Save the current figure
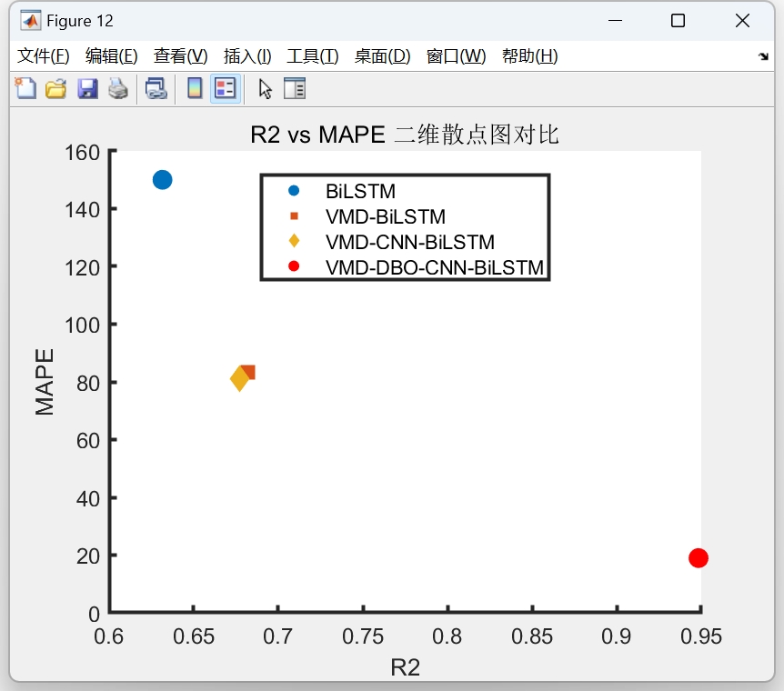This screenshot has height=691, width=784. tap(87, 88)
